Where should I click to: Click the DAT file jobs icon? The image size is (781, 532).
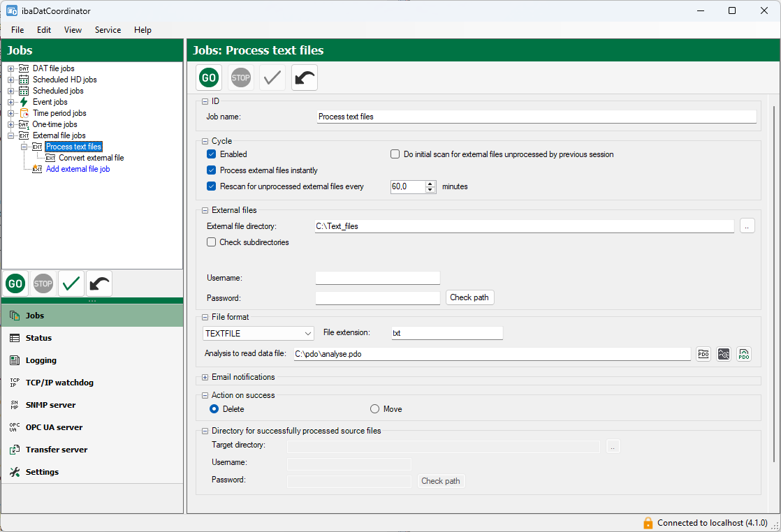tap(24, 68)
